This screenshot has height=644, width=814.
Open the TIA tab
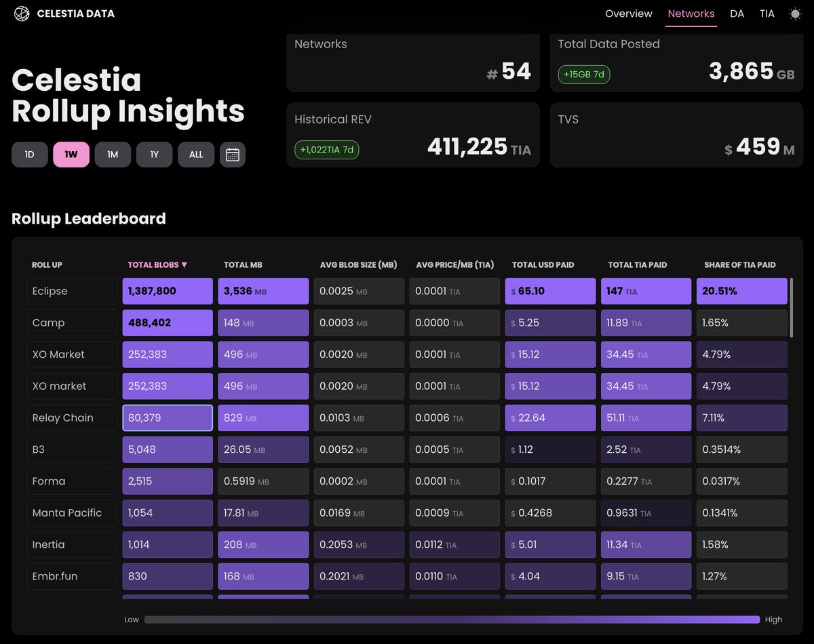click(x=767, y=14)
